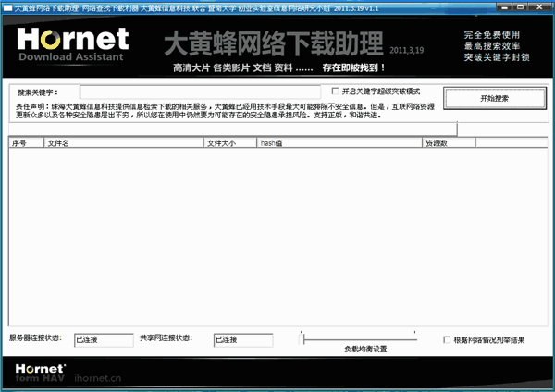The image size is (555, 392).
Task: Toggle 根据网络情况列举结果 checkbox
Action: click(x=447, y=340)
